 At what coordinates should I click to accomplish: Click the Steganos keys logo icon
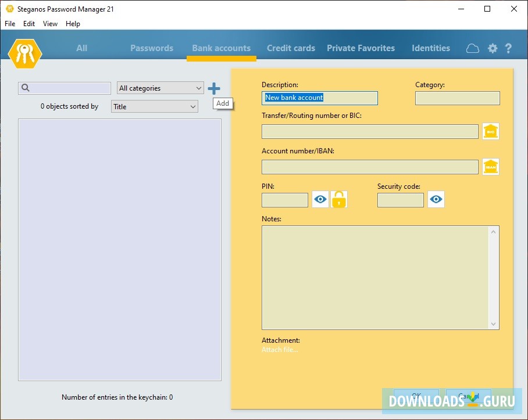[25, 54]
